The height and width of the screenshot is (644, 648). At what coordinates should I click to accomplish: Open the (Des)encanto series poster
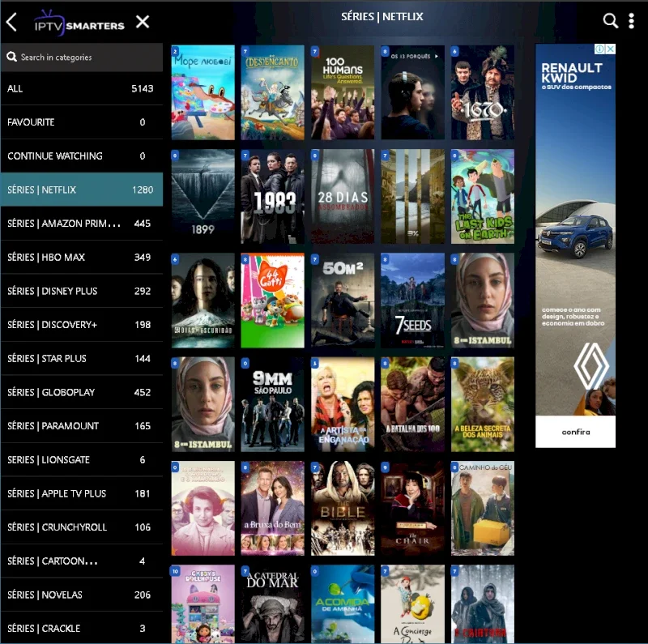[273, 92]
